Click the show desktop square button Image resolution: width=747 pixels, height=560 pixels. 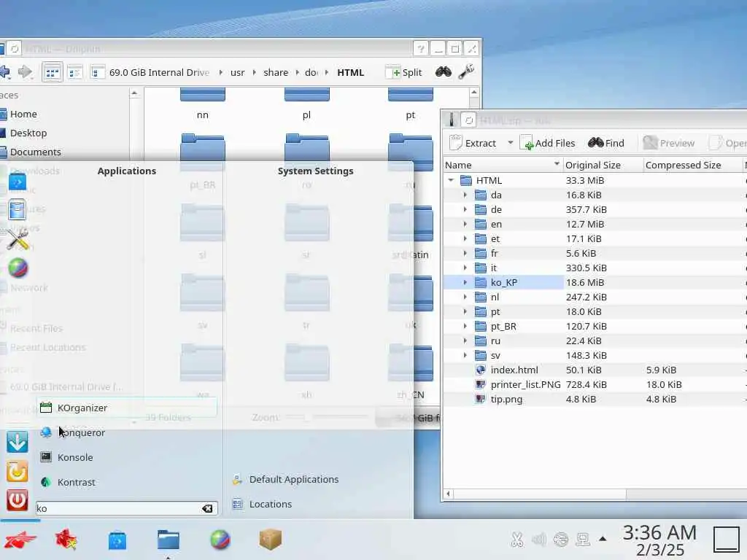pos(727,540)
